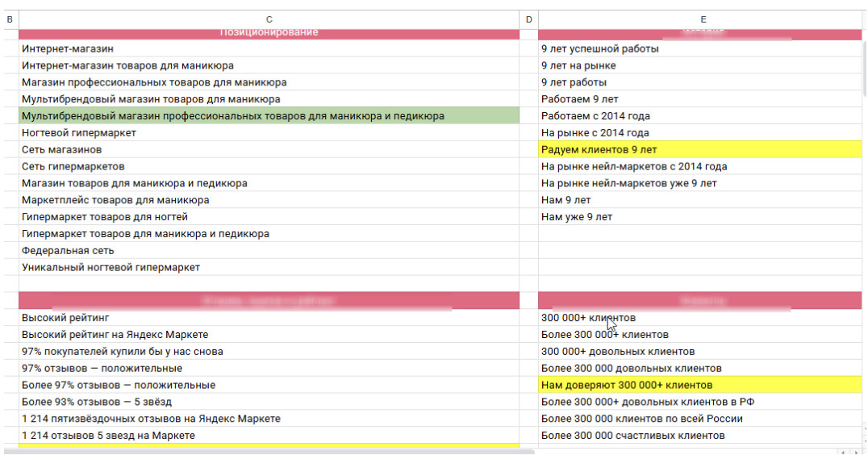This screenshot has width=868, height=455.
Task: Click the 'Позиционирование' header cell
Action: click(x=269, y=34)
